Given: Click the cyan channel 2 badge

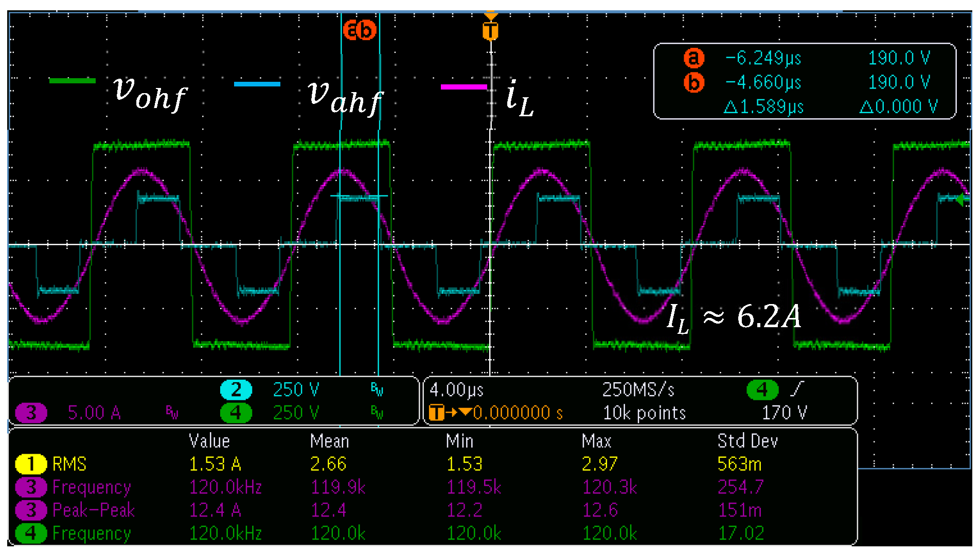Looking at the screenshot, I should [236, 390].
